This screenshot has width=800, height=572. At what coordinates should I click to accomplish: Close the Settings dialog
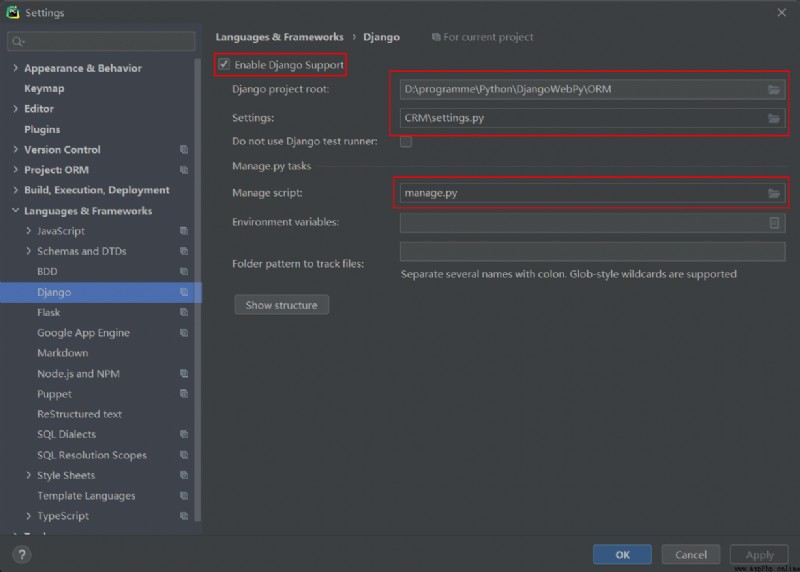tap(782, 12)
